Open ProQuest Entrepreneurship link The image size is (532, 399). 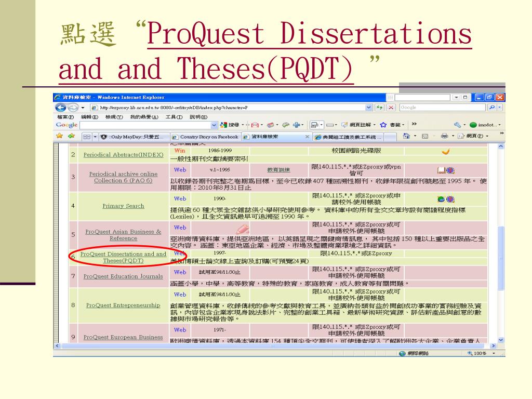coord(123,305)
